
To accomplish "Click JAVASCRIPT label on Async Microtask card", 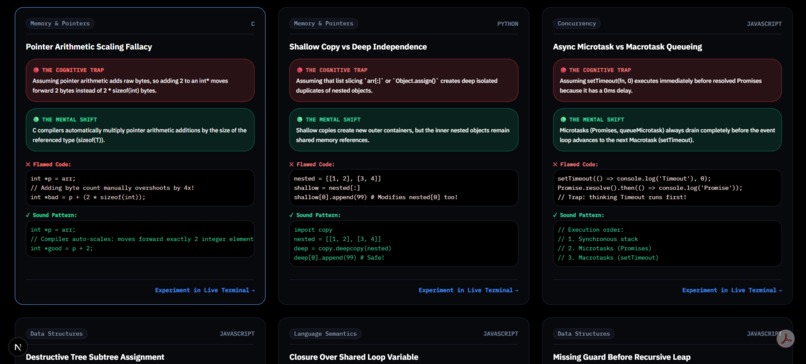I will point(764,24).
